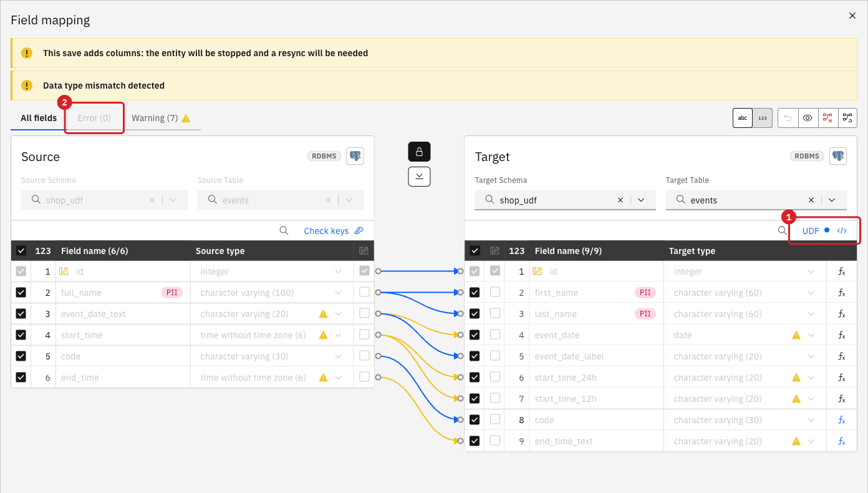
Task: Click fx icon on end_time_text row
Action: pos(841,441)
